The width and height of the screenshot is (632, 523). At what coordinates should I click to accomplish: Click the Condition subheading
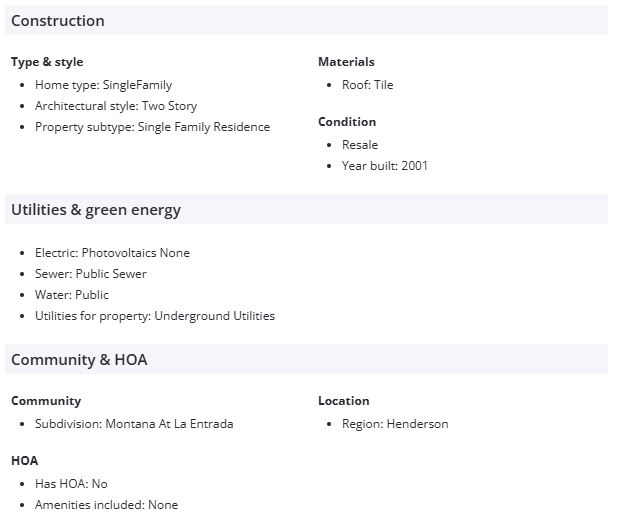347,122
